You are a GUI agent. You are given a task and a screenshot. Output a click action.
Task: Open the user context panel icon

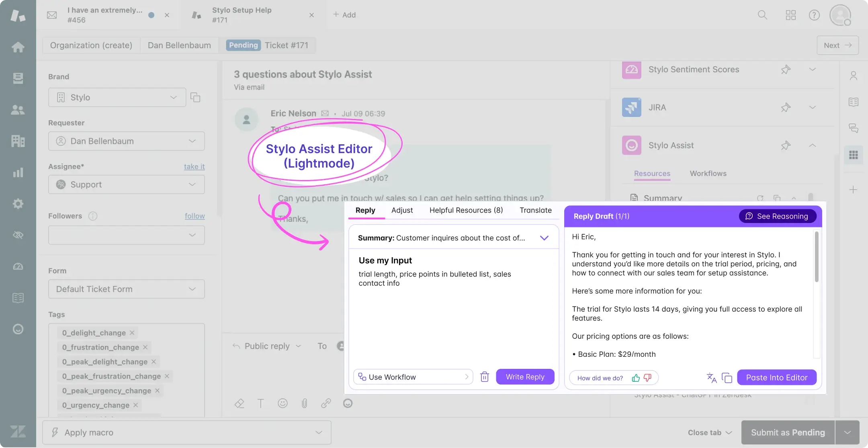tap(854, 76)
